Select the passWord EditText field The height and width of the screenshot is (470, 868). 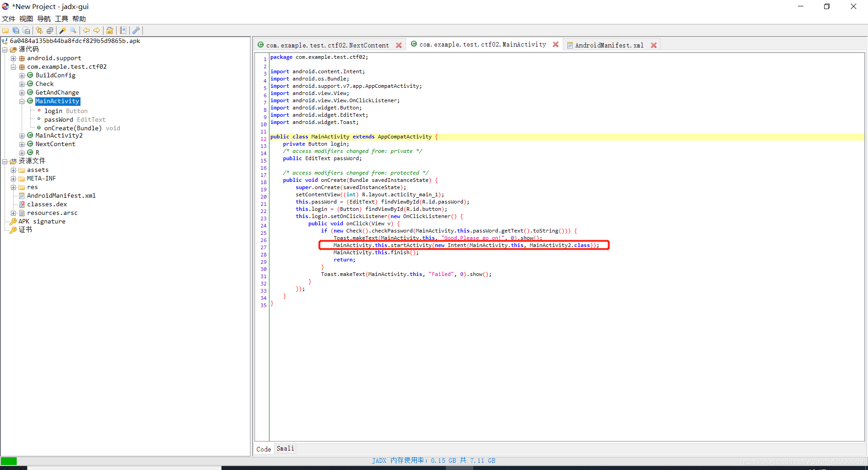tap(75, 119)
